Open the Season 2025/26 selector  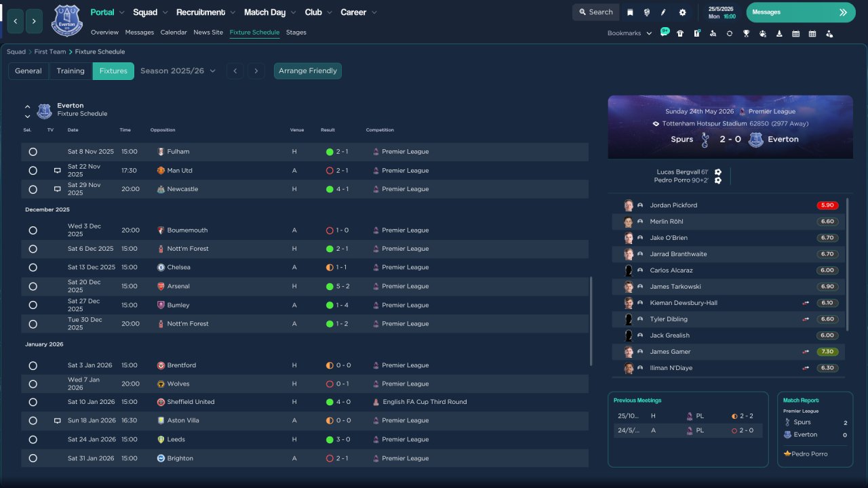point(178,70)
